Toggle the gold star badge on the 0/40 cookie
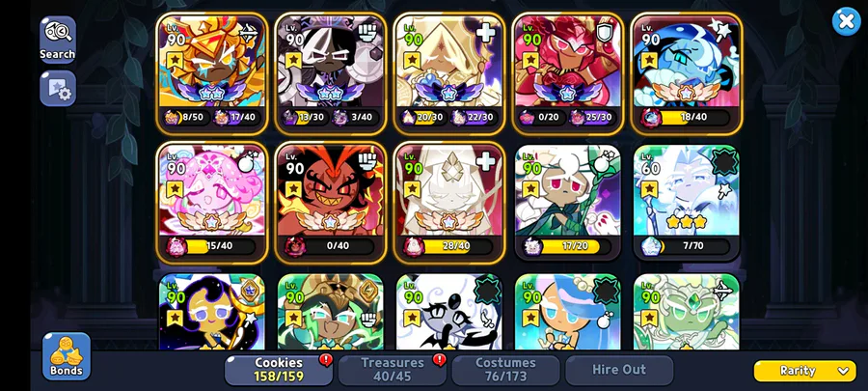This screenshot has width=868, height=391. [293, 189]
